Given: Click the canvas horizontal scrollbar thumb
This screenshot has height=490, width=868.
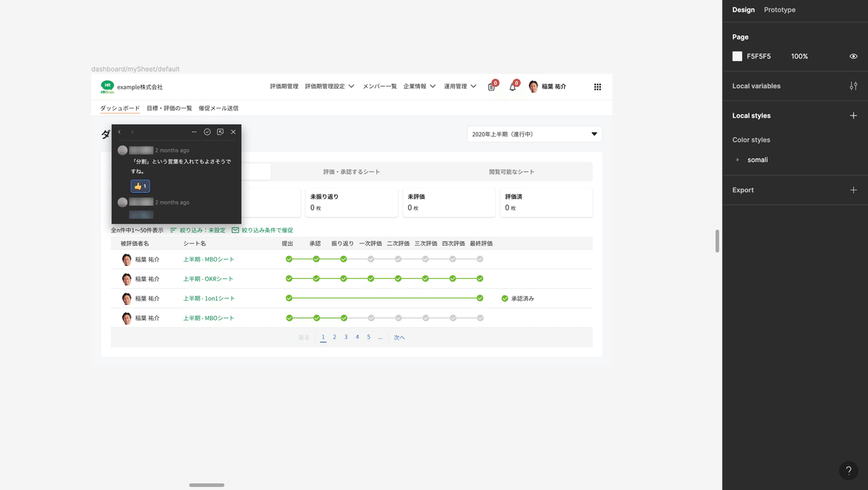Looking at the screenshot, I should [207, 485].
